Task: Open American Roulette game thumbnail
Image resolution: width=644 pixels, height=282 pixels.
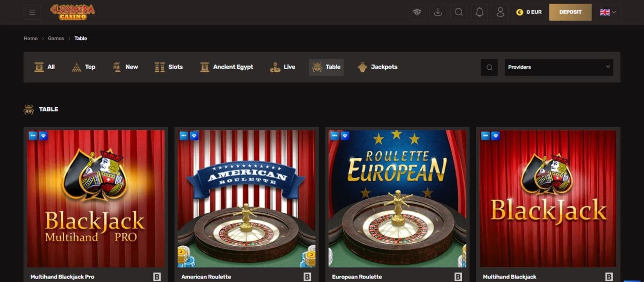Action: [246, 199]
